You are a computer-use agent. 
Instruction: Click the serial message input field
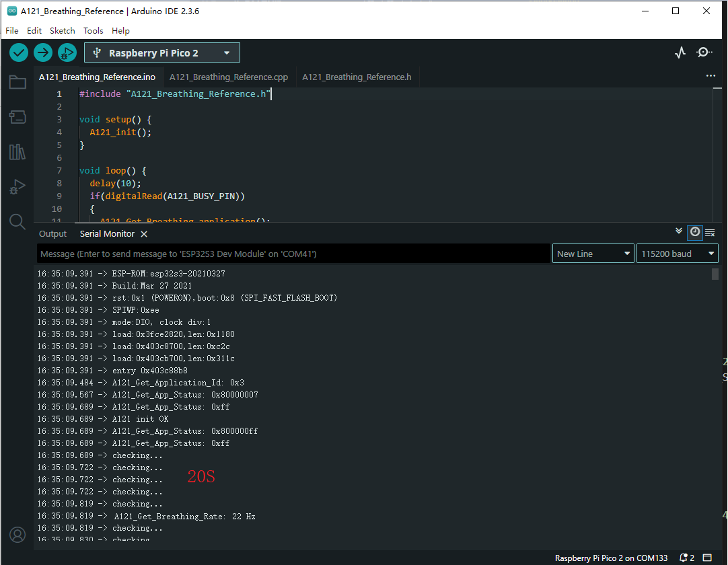point(293,254)
